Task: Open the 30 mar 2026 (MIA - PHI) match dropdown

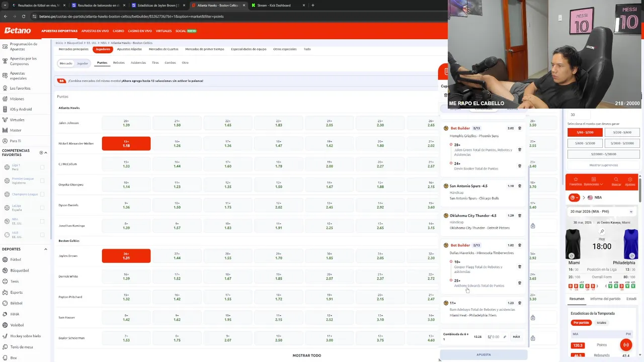Action: coord(602,212)
